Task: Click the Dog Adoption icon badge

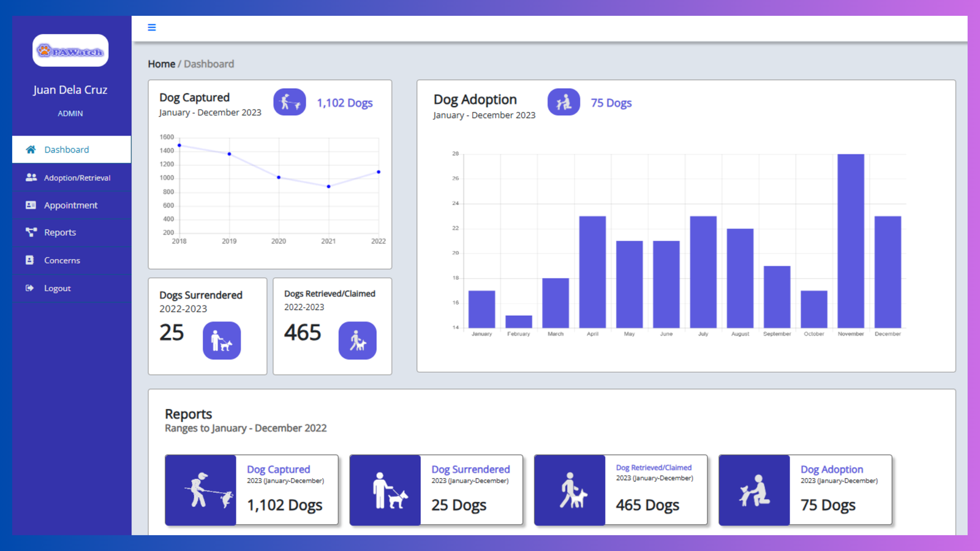Action: click(563, 102)
